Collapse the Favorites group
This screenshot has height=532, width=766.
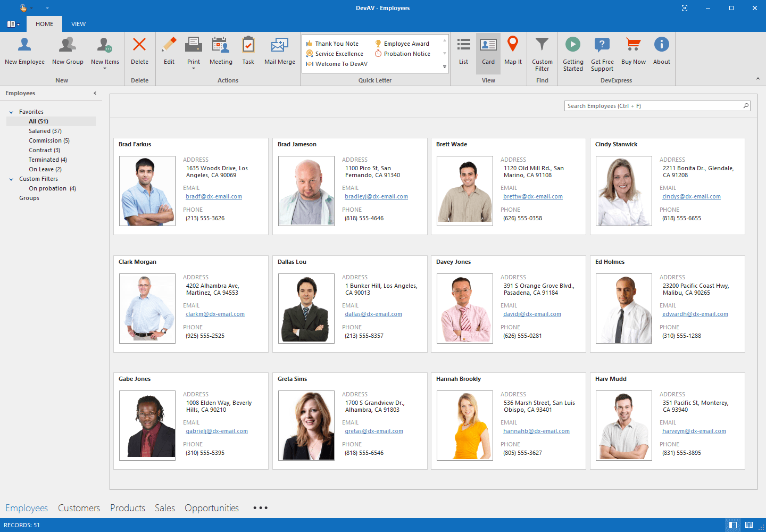tap(11, 112)
